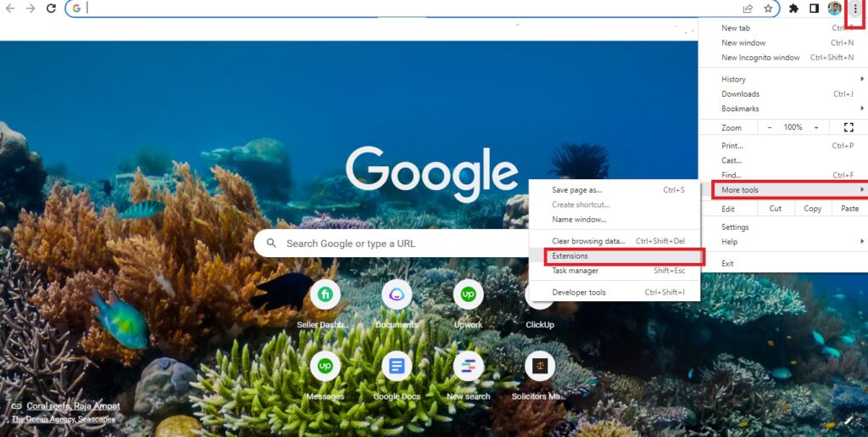The height and width of the screenshot is (437, 868).
Task: Open Task manager from the submenu
Action: [x=615, y=271]
